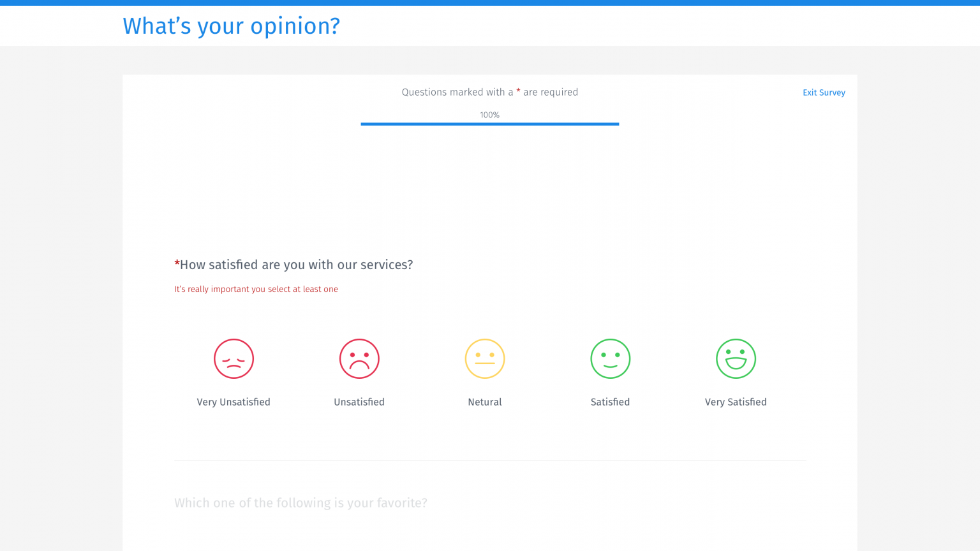Select the Very Satisfied grinning face icon

[736, 358]
